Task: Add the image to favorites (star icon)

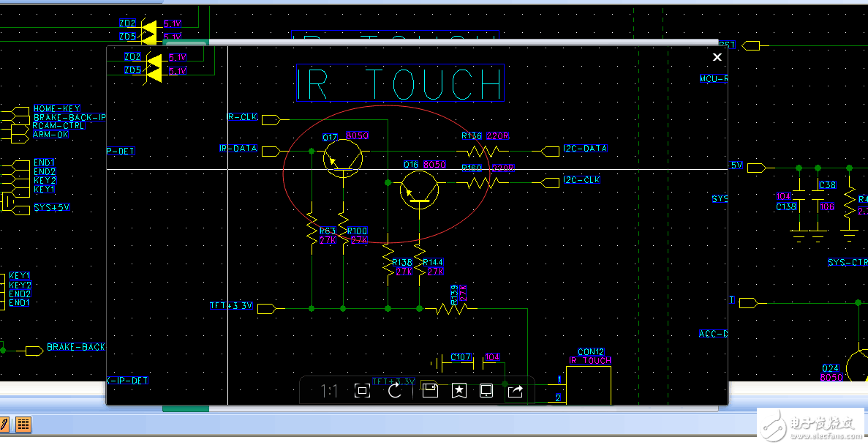Action: 459,391
